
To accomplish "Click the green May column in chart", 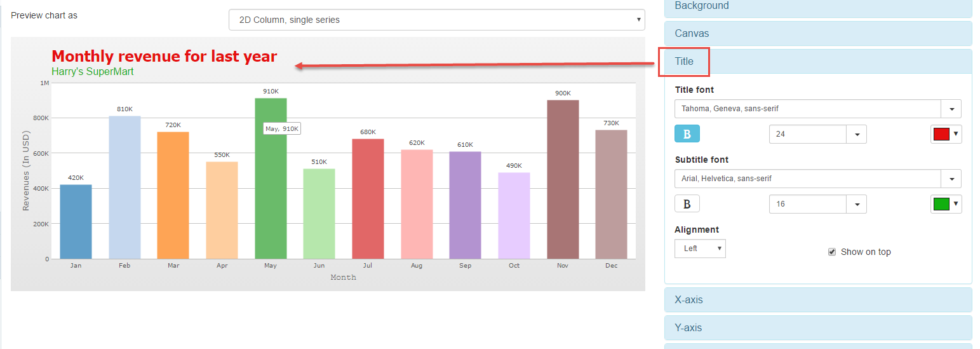I will point(271,191).
